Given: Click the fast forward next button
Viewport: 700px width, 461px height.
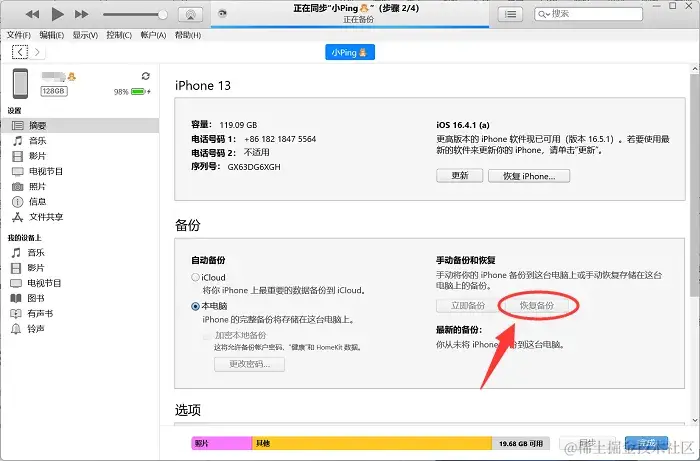Looking at the screenshot, I should coord(81,14).
